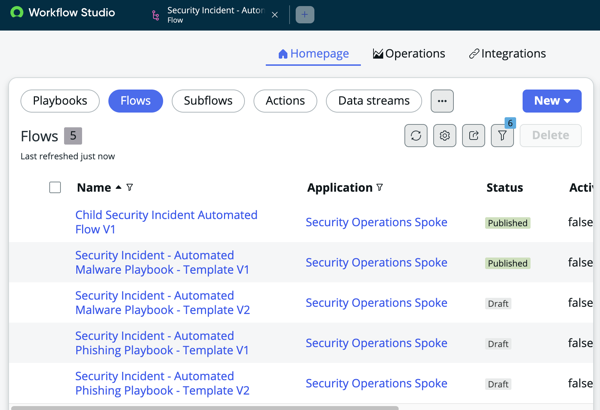Image resolution: width=600 pixels, height=410 pixels.
Task: Toggle the select-all checkbox in header
Action: coord(55,187)
